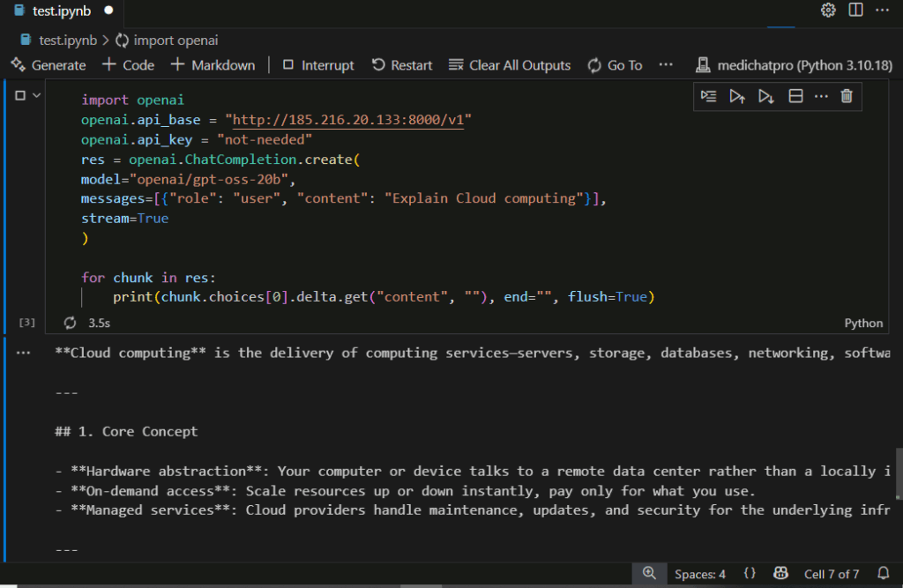Screen dimensions: 903x588
Task: Split the cell using the cell toolbar
Action: (x=795, y=96)
